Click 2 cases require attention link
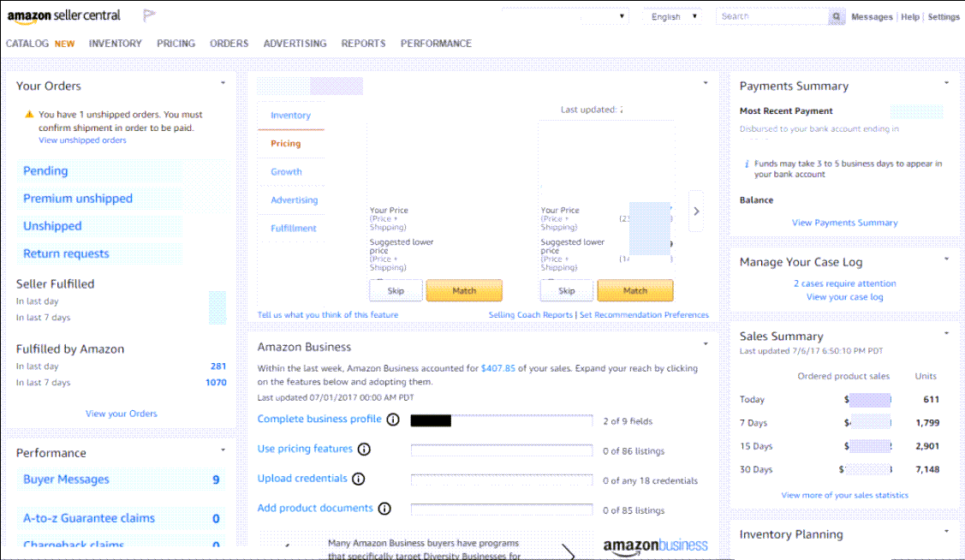The width and height of the screenshot is (965, 560). coord(844,283)
